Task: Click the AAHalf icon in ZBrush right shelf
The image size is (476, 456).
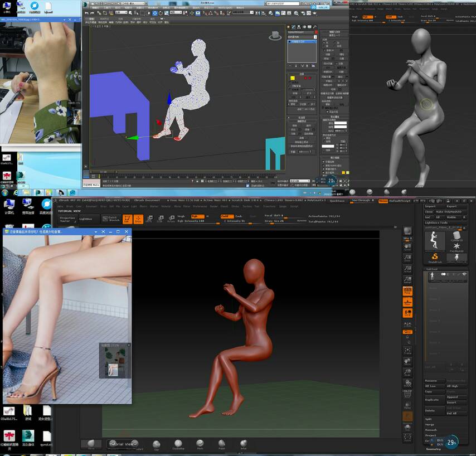Action: click(407, 280)
